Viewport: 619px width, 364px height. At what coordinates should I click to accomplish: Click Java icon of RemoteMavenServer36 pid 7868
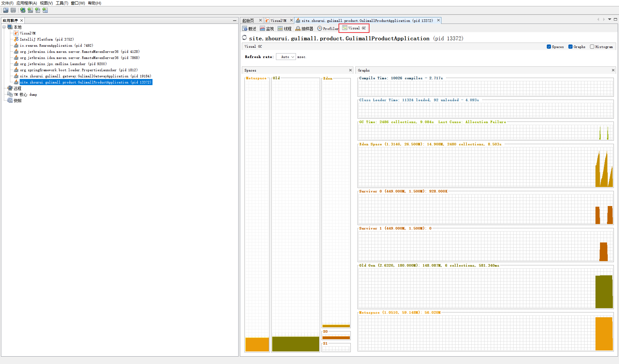16,58
